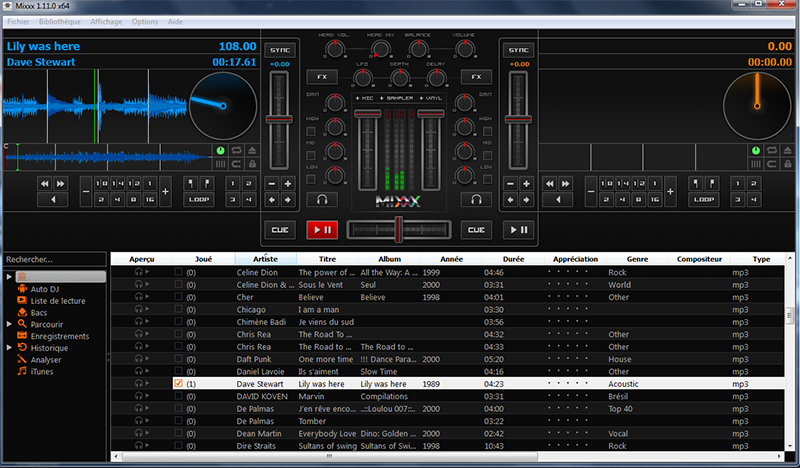Click right deck fast rewind icon

coord(549,184)
